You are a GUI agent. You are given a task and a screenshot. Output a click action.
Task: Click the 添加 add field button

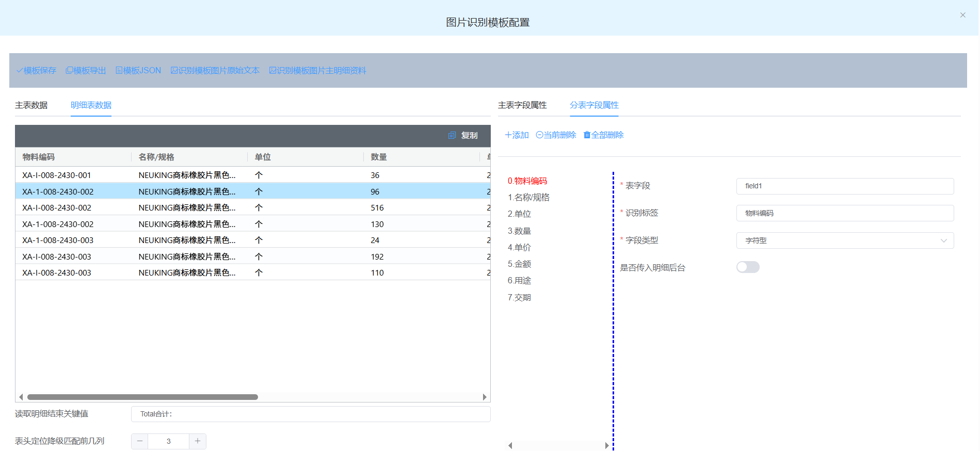tap(517, 135)
